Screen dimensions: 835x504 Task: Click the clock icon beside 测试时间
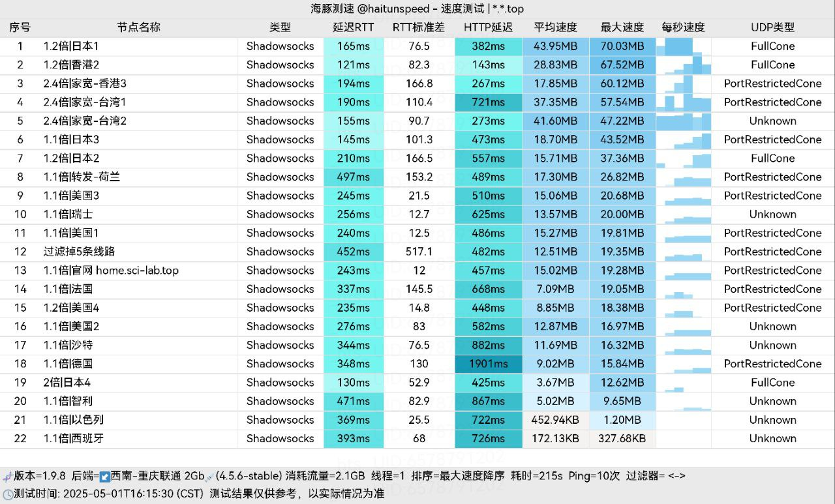coord(7,494)
